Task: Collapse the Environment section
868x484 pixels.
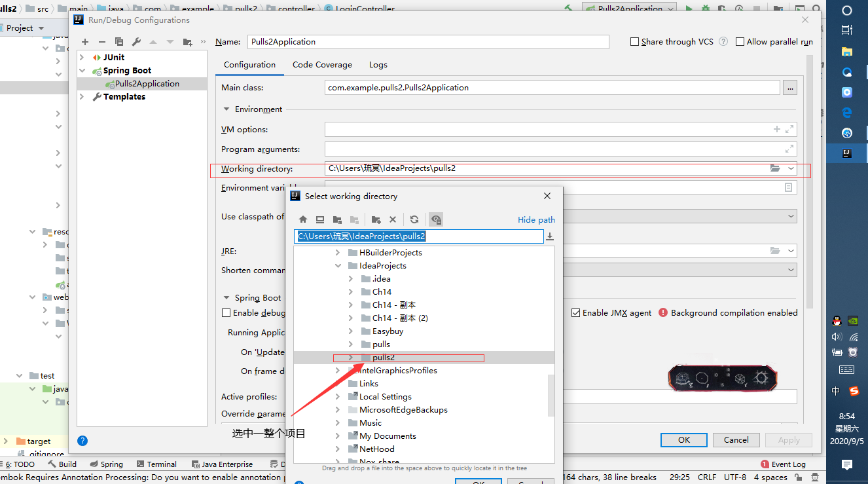Action: coord(227,109)
